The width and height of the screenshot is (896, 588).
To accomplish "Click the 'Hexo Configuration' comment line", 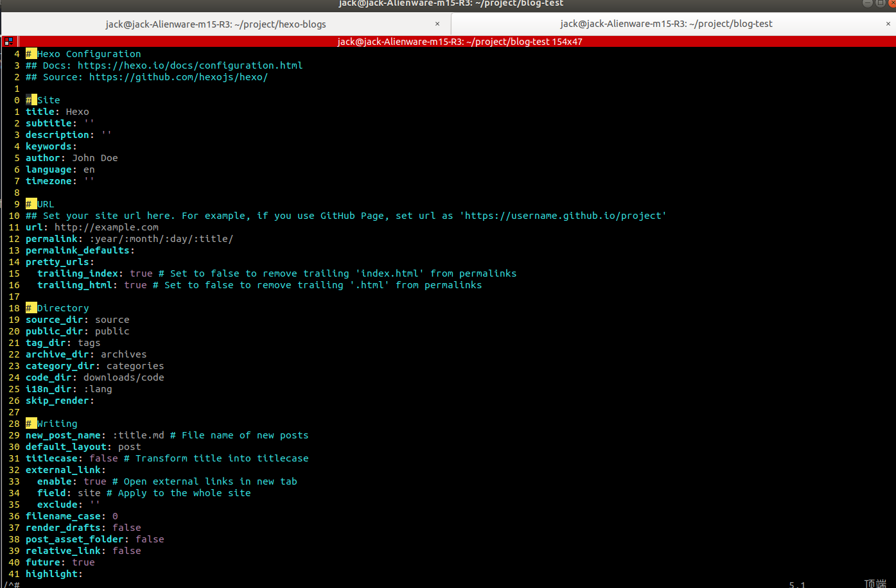I will [x=83, y=54].
